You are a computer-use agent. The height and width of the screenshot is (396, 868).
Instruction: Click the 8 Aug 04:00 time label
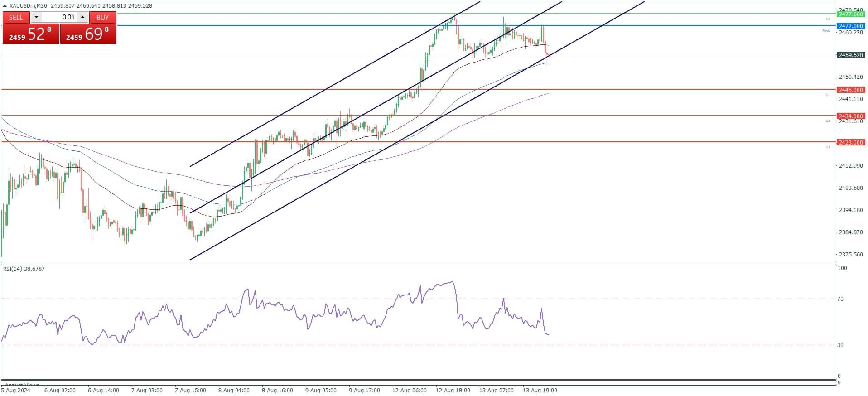pos(234,390)
